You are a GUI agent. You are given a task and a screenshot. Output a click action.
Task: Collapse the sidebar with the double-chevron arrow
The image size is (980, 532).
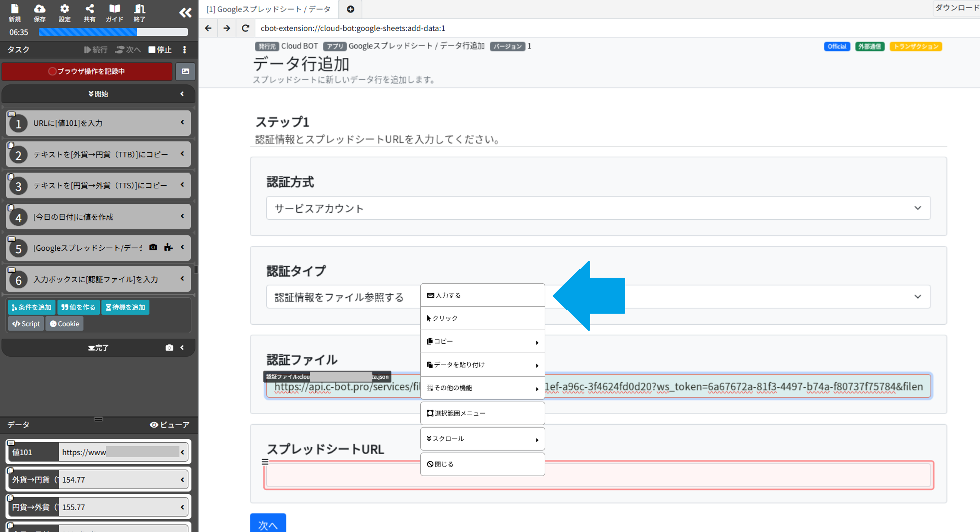coord(185,13)
